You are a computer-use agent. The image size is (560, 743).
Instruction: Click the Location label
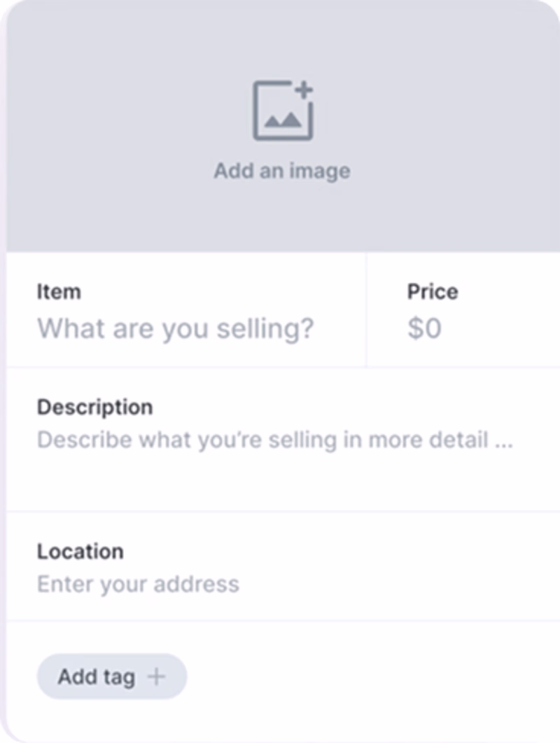80,551
